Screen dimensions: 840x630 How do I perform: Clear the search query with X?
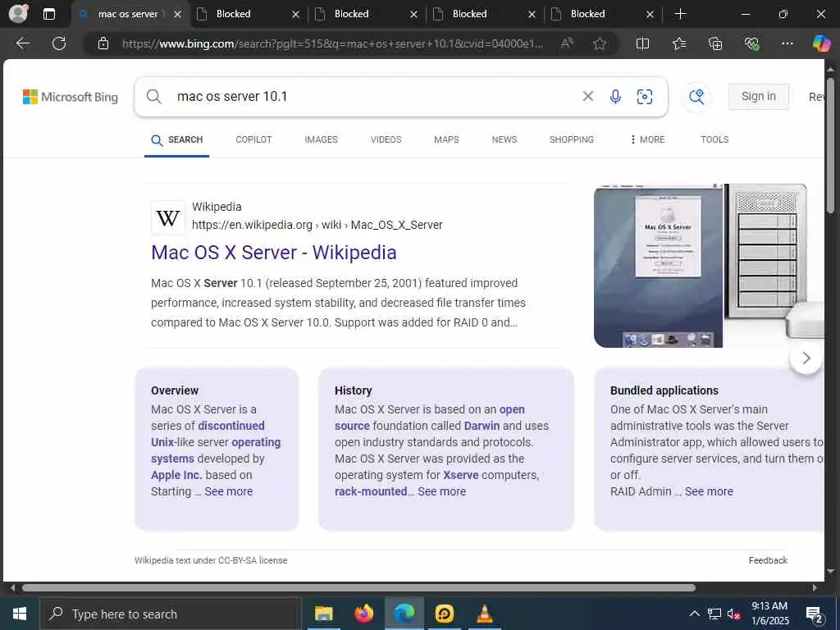(x=587, y=96)
